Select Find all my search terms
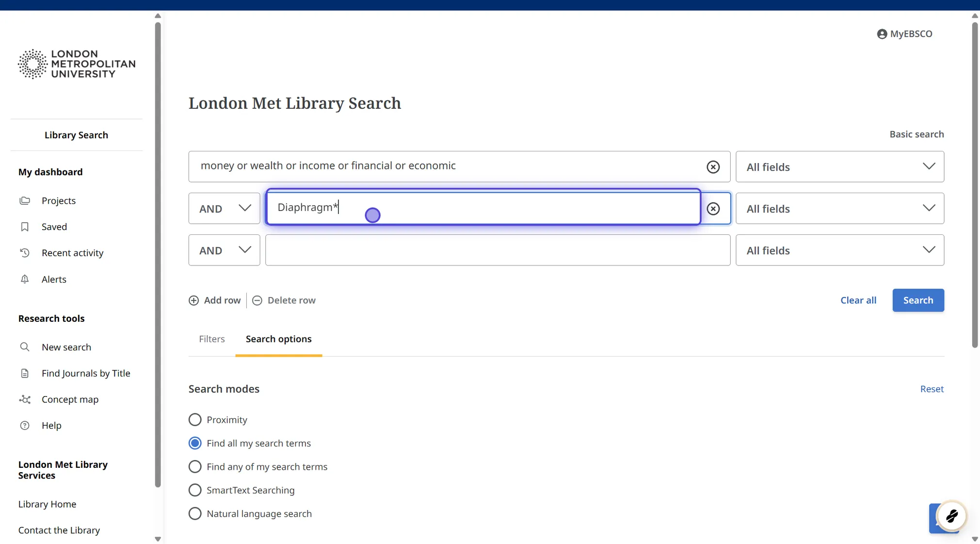Image resolution: width=980 pixels, height=544 pixels. point(195,443)
